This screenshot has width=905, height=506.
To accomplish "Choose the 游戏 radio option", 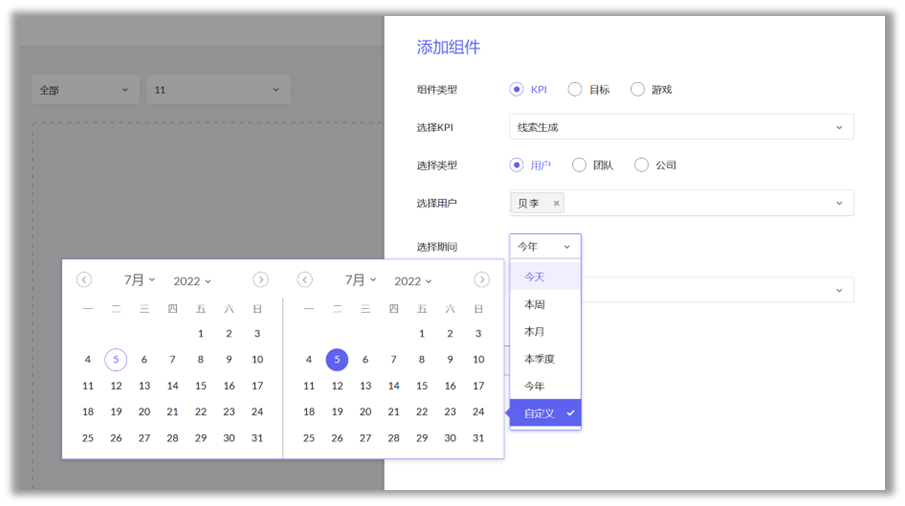I will pyautogui.click(x=638, y=89).
